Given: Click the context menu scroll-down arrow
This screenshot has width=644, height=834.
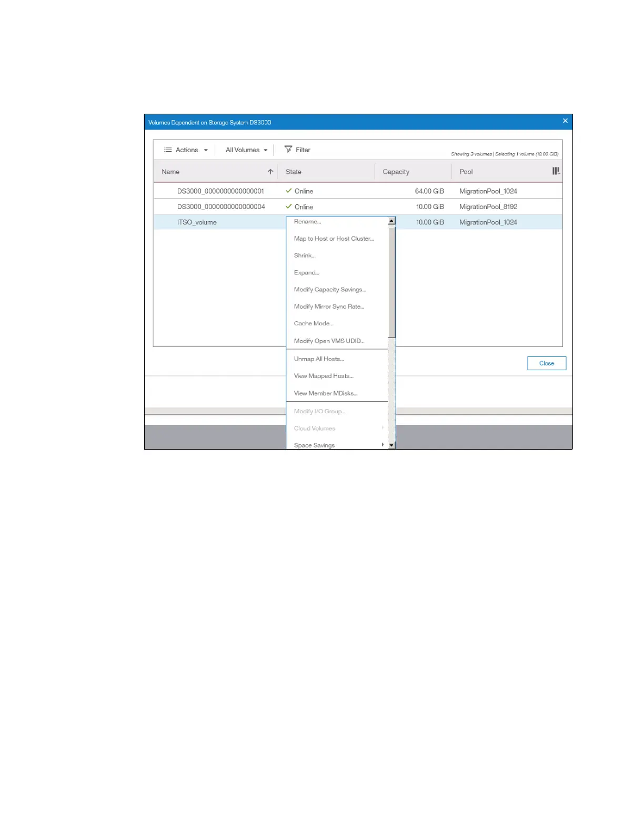Looking at the screenshot, I should (x=391, y=445).
